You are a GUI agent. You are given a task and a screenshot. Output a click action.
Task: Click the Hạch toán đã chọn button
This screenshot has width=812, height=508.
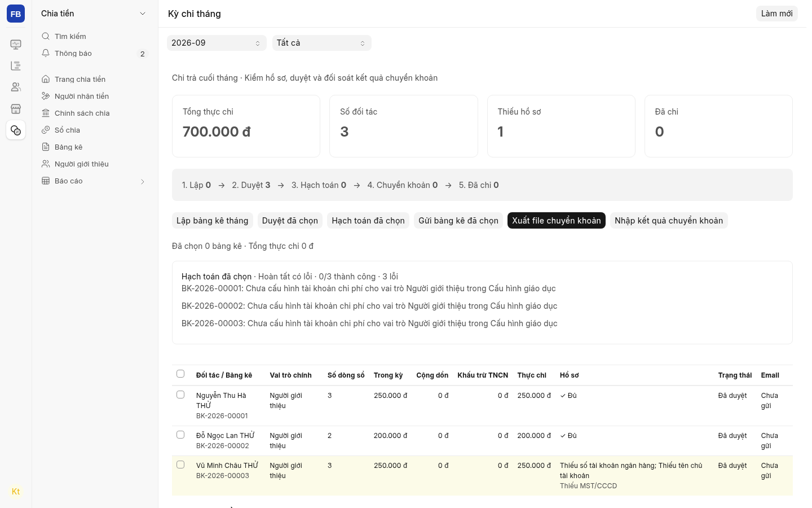[368, 221]
